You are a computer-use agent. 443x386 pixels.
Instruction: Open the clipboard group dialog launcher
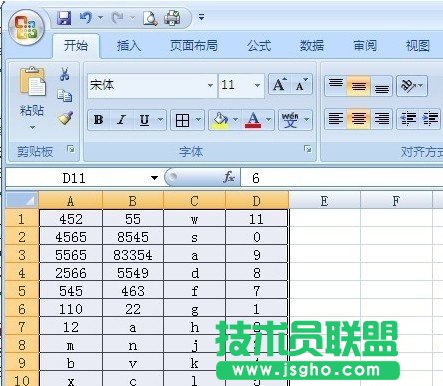point(71,149)
